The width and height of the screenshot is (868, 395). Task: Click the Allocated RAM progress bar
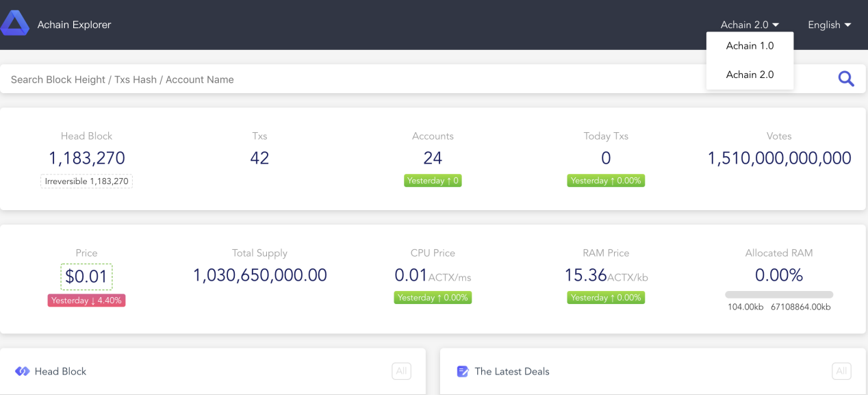click(779, 294)
